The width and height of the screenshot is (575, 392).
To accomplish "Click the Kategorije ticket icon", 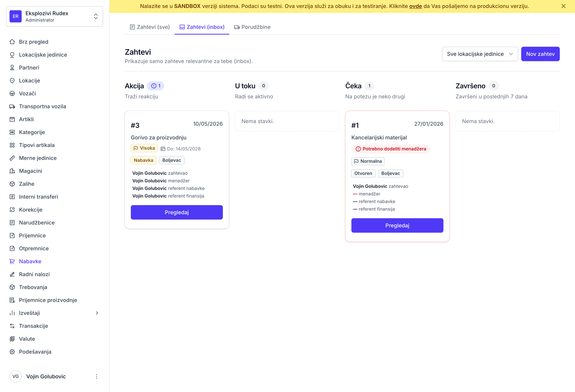I will (12, 132).
